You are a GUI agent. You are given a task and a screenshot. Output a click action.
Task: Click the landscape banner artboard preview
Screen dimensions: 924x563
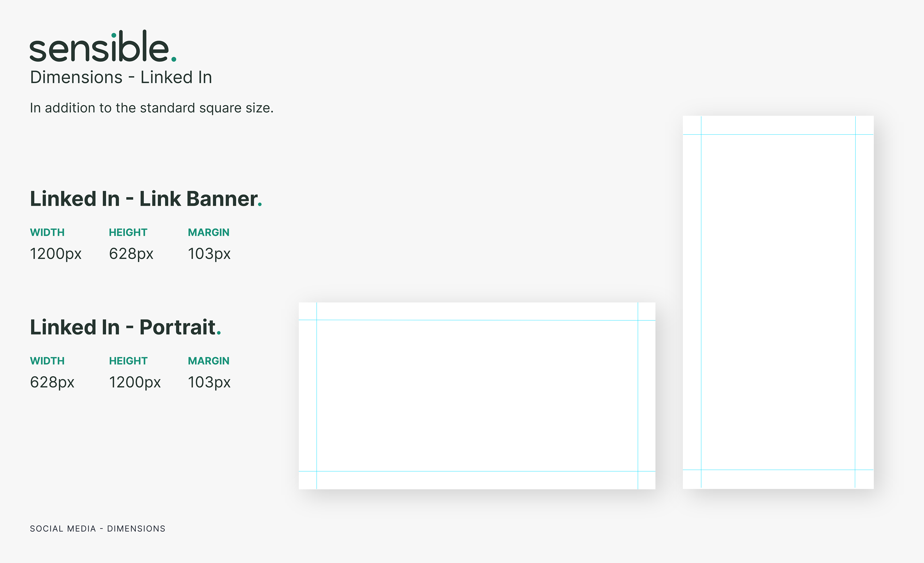pyautogui.click(x=477, y=396)
